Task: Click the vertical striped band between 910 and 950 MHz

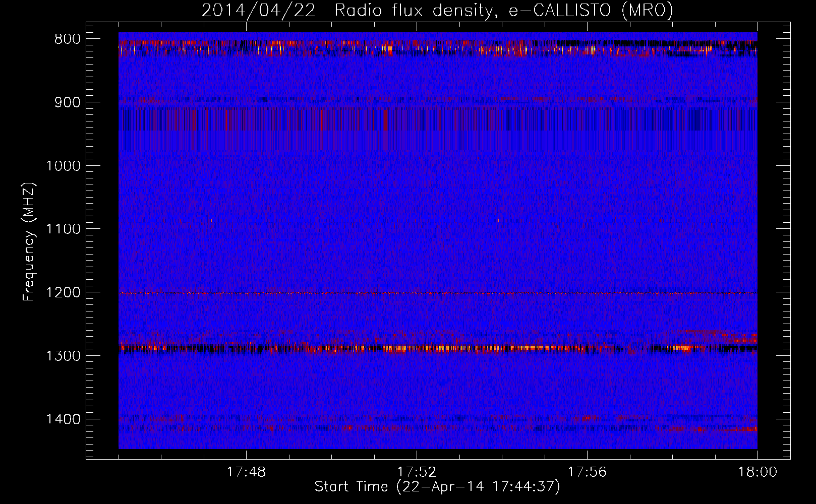Action: click(438, 119)
